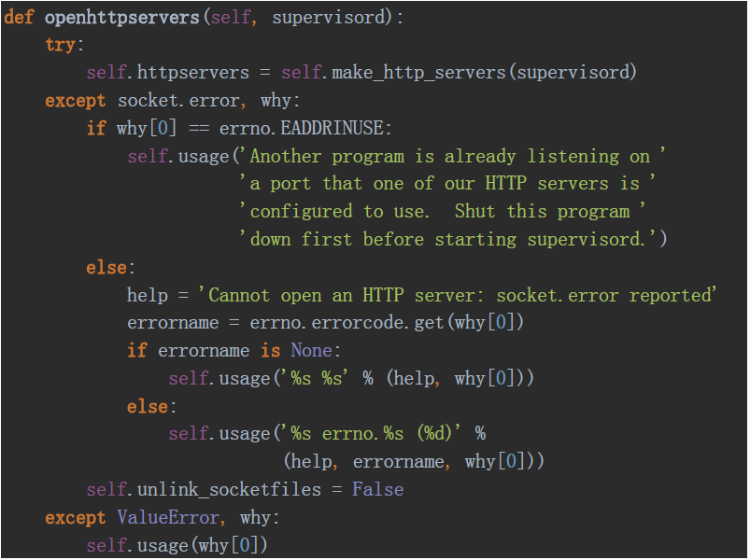Click self.usage(why[0]) on last line
The height and width of the screenshot is (560, 750).
click(177, 545)
